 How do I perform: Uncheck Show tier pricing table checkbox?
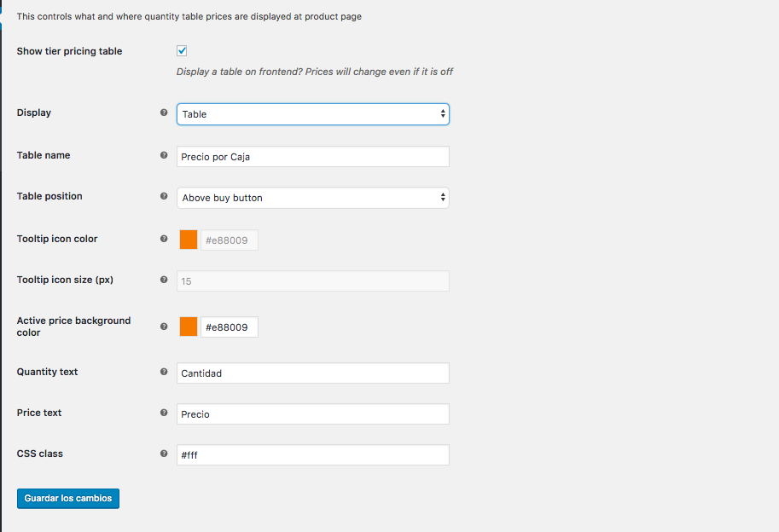point(182,51)
